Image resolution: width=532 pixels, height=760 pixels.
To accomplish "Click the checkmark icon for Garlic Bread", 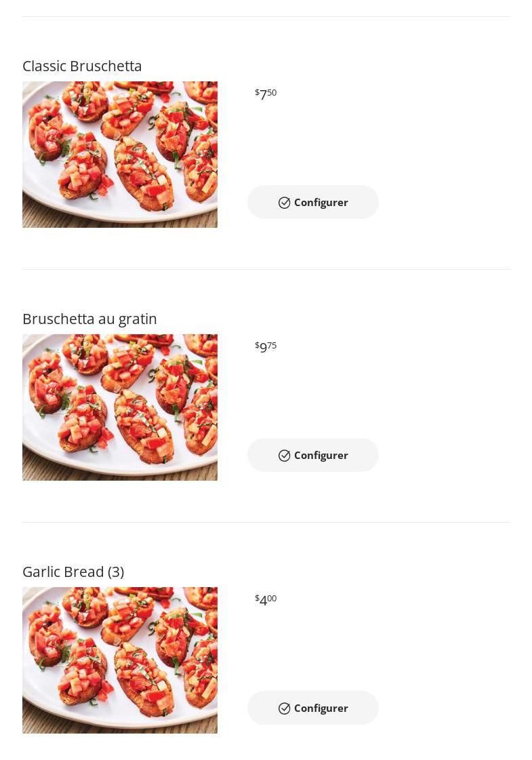I will tap(285, 708).
